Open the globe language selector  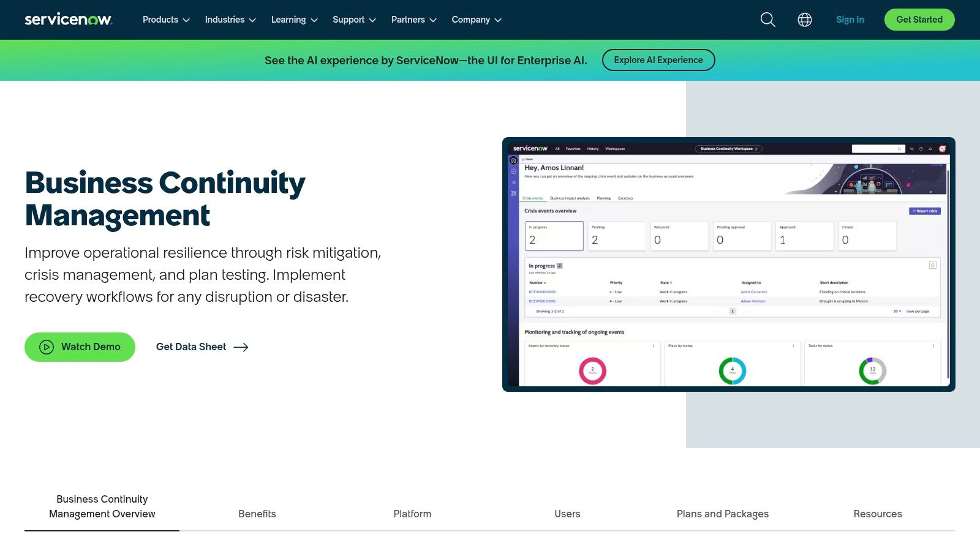tap(804, 20)
